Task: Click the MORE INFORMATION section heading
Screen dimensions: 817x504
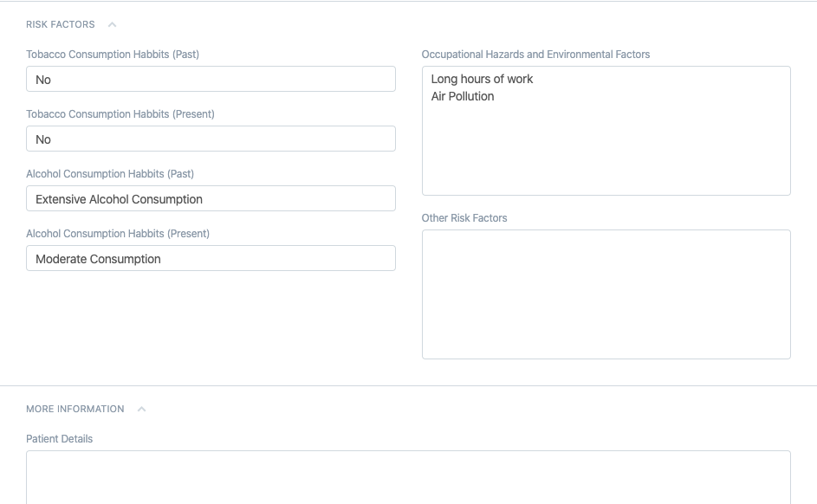Action: pos(75,409)
